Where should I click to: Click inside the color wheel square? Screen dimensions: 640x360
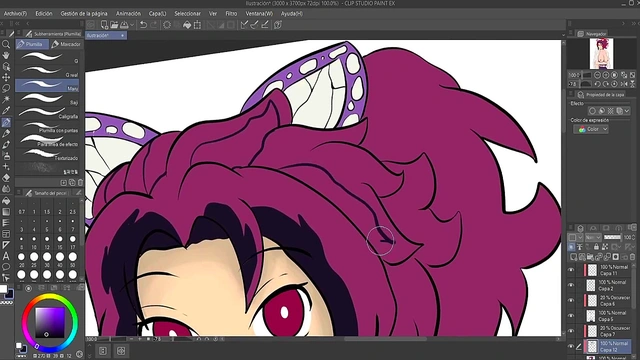50,322
